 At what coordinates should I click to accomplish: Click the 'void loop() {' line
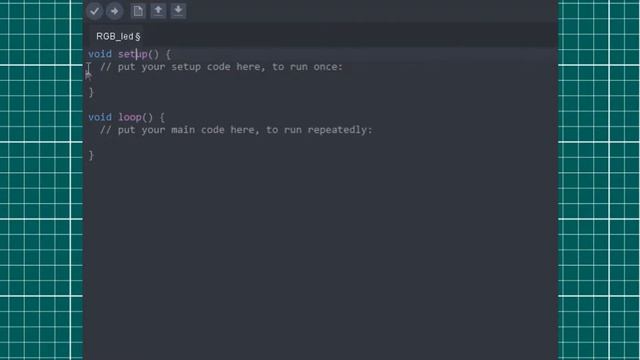coord(127,117)
